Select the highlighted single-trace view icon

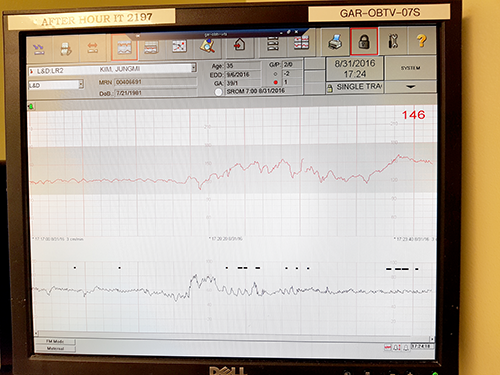124,48
